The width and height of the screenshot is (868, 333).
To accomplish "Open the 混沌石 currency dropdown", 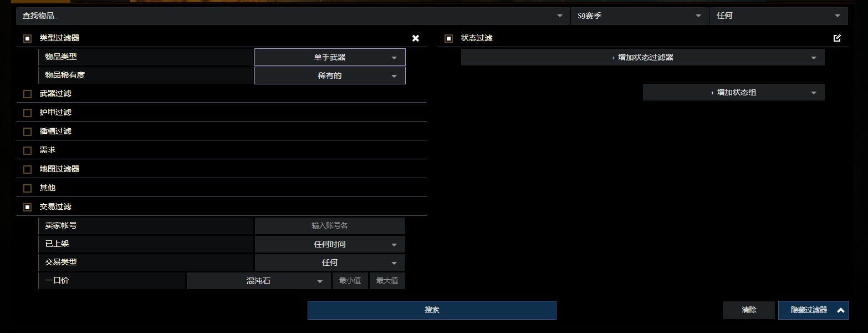I will (258, 281).
